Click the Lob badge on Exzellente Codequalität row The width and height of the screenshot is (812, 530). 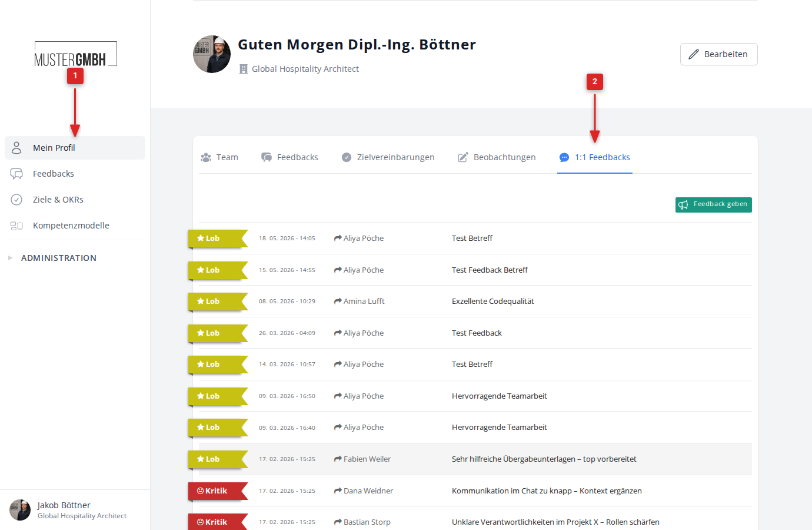coord(218,302)
